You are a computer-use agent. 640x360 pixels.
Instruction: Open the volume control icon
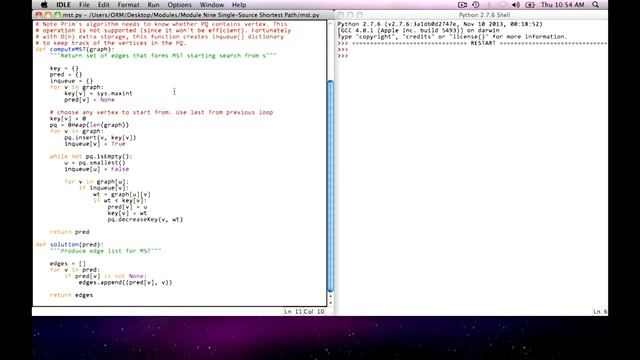pyautogui.click(x=516, y=5)
